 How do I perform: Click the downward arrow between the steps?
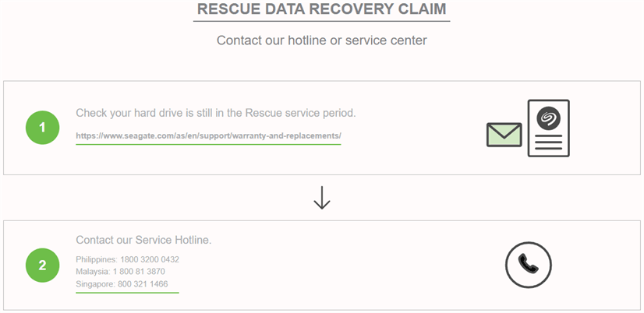tap(322, 197)
